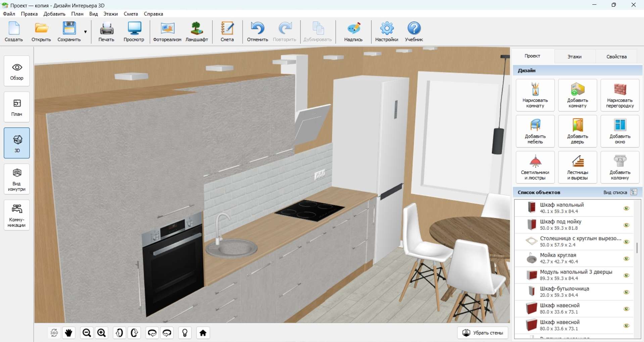Open the Фотореализм rendering tool

coord(167,32)
